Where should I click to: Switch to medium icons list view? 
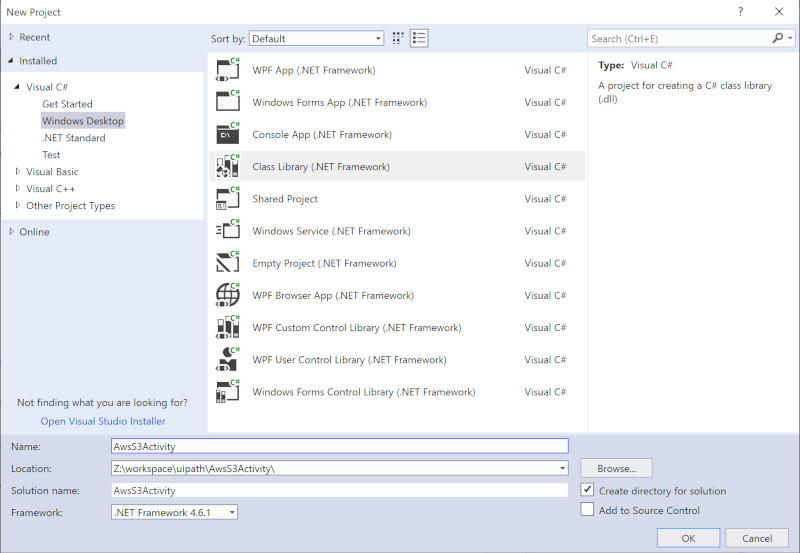(x=419, y=38)
